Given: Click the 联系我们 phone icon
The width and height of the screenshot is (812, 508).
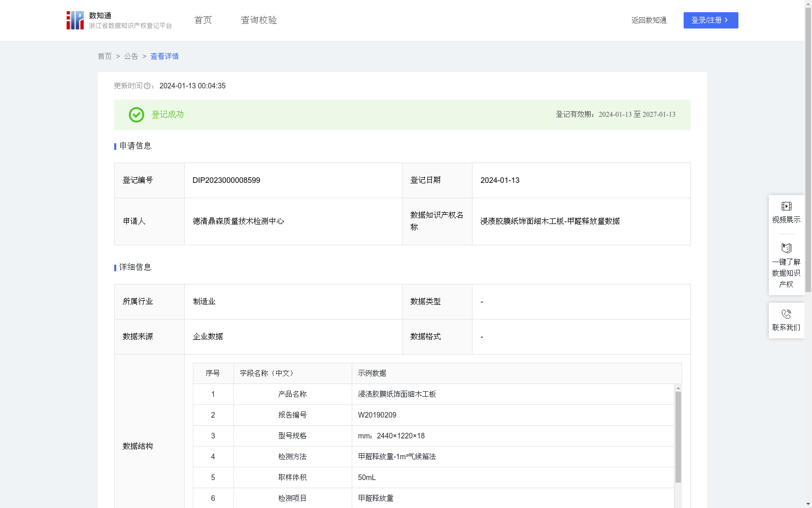Looking at the screenshot, I should [x=786, y=314].
